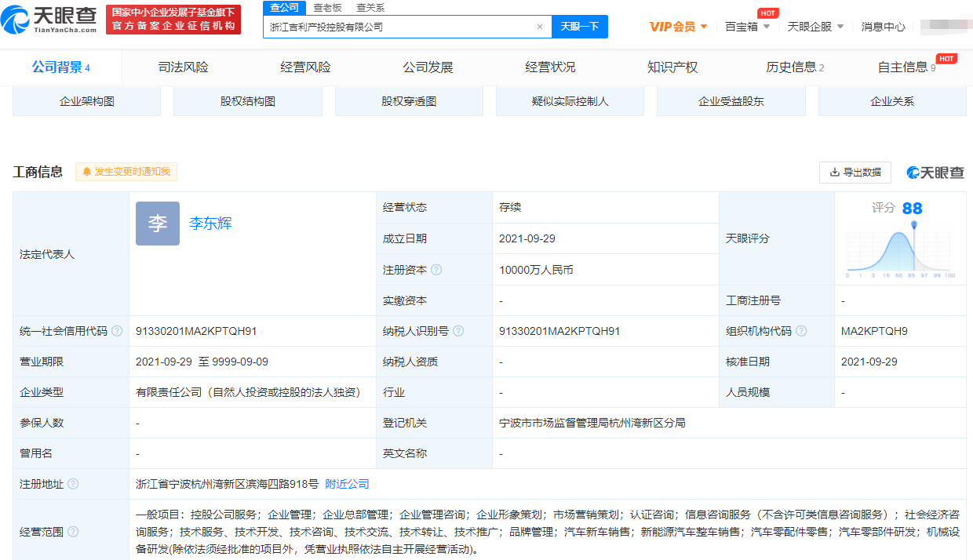Click help icon beside 组织机构代码
The width and height of the screenshot is (973, 560).
click(x=800, y=331)
